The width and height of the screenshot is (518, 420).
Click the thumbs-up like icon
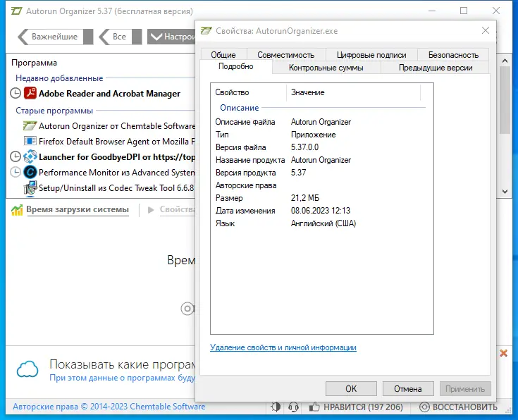[x=314, y=407]
